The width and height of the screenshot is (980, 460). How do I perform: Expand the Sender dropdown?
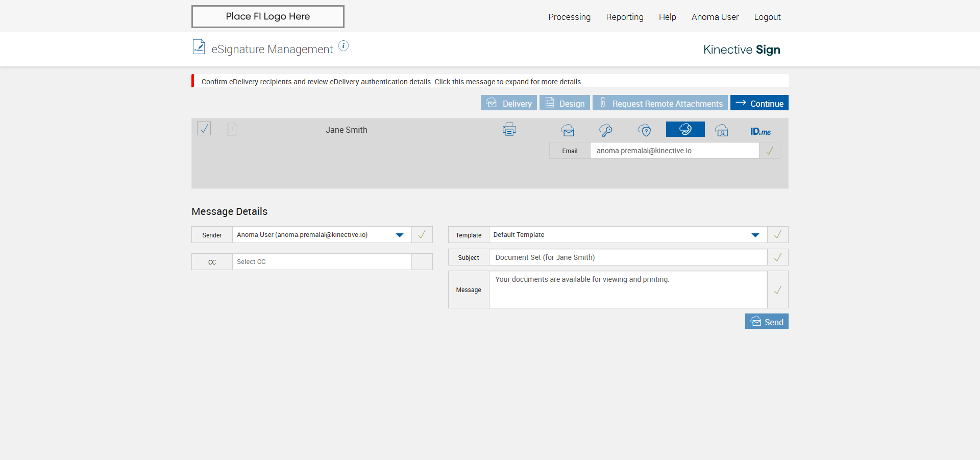pos(400,235)
